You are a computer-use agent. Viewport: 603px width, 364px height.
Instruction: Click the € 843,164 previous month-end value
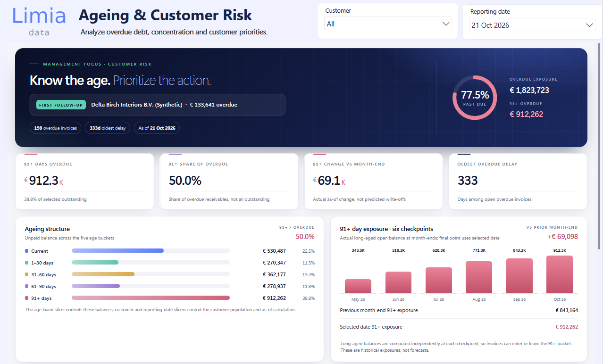(x=567, y=310)
